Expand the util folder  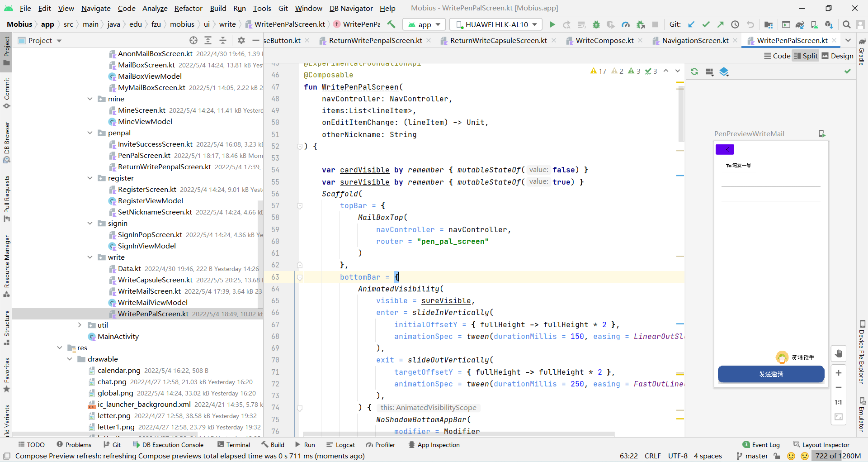point(80,325)
